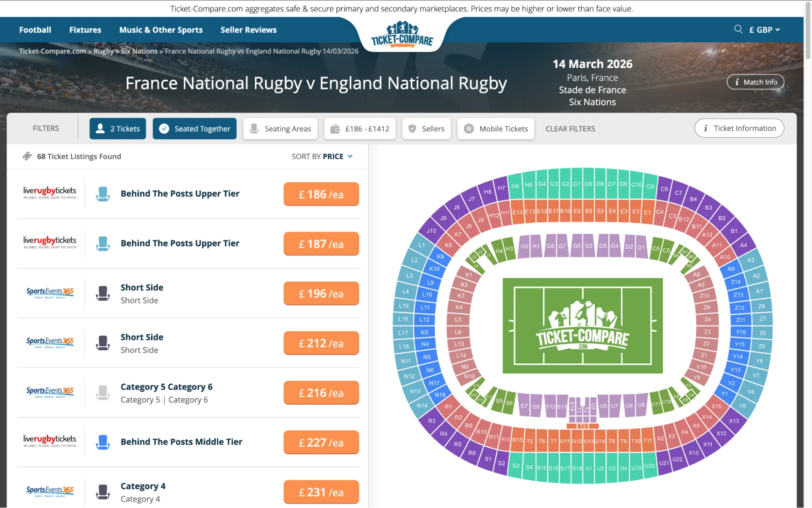Screen dimensions: 812x508
Task: Select the Seller Reviews menu item
Action: click(248, 29)
